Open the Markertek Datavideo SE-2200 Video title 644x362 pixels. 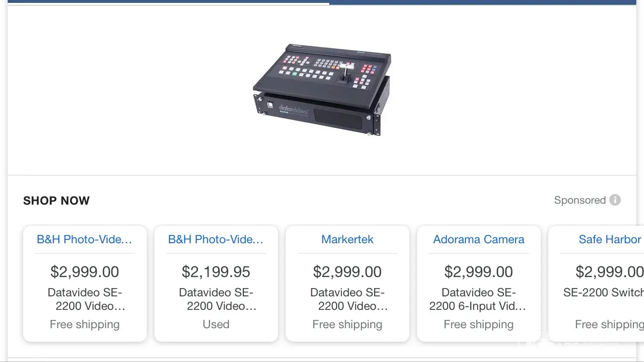(347, 299)
